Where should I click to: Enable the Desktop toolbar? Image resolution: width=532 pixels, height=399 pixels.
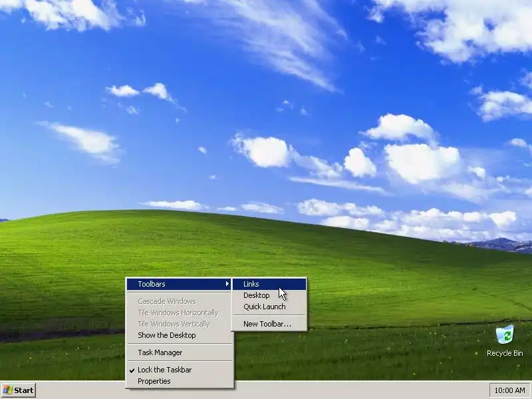tap(269, 295)
